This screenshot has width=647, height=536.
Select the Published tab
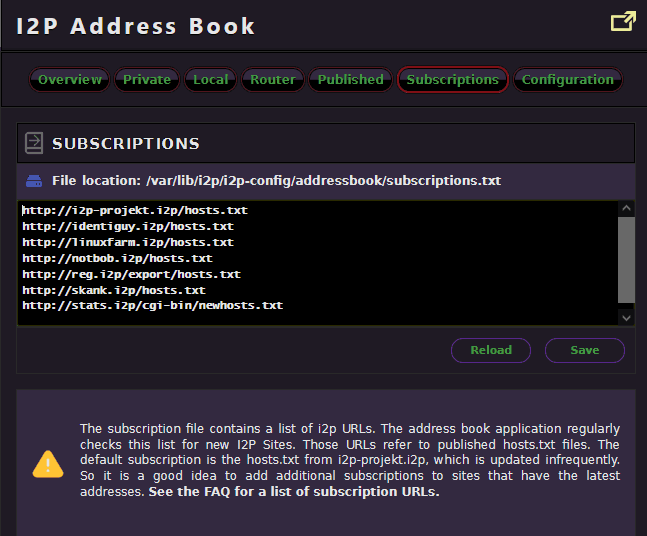click(x=350, y=80)
